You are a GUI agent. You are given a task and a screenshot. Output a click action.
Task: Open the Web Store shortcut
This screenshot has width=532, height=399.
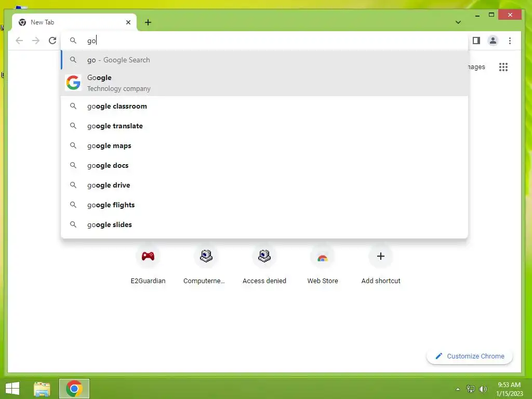(x=323, y=265)
